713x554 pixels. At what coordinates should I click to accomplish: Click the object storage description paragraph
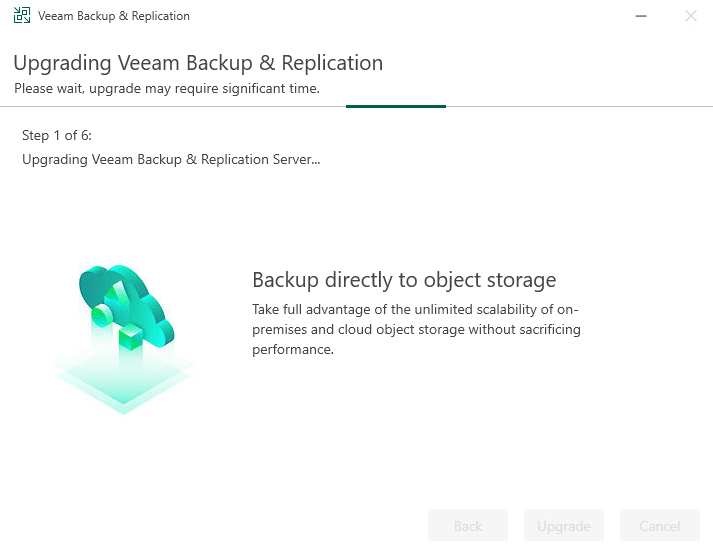pyautogui.click(x=416, y=329)
